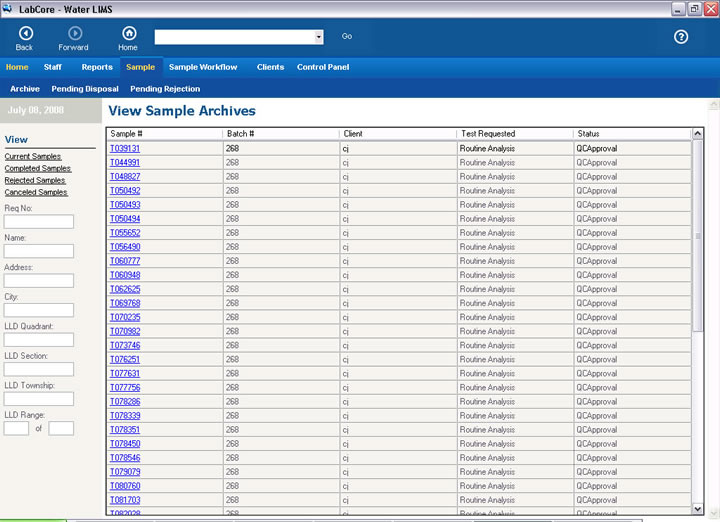Viewport: 720px width, 522px height.
Task: Select the Sample menu tab
Action: point(141,67)
